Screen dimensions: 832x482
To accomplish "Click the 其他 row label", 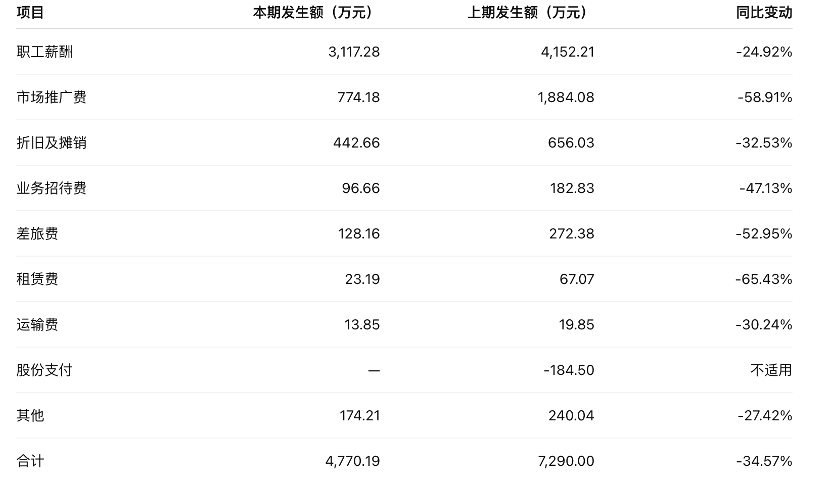I will 30,415.
